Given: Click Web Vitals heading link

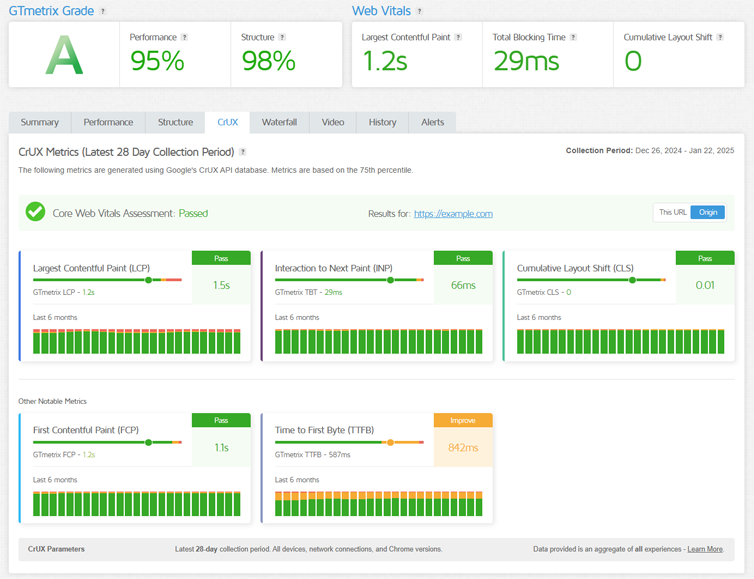Looking at the screenshot, I should (381, 11).
